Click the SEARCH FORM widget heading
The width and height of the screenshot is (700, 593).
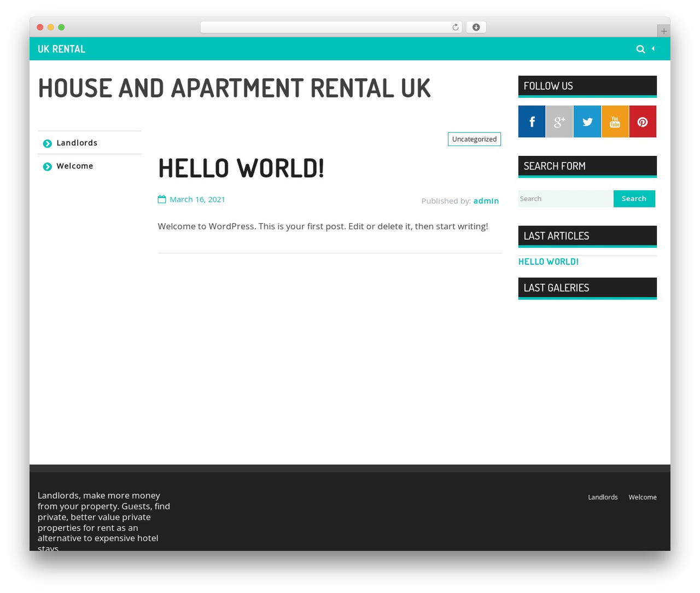(587, 166)
